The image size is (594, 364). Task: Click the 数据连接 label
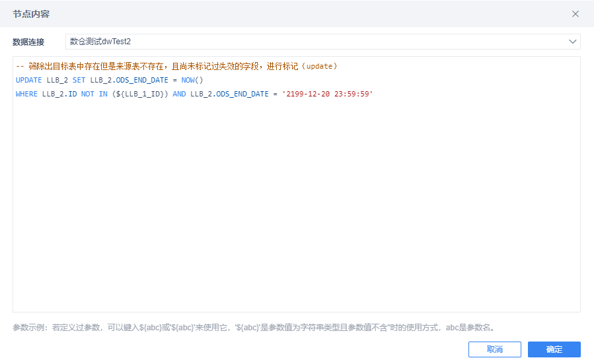pos(28,42)
